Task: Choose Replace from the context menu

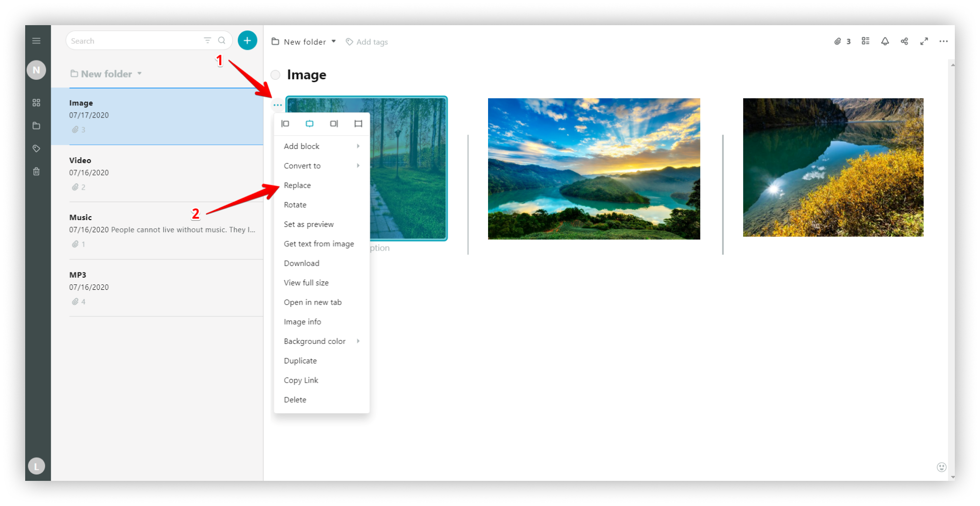Action: [322, 185]
